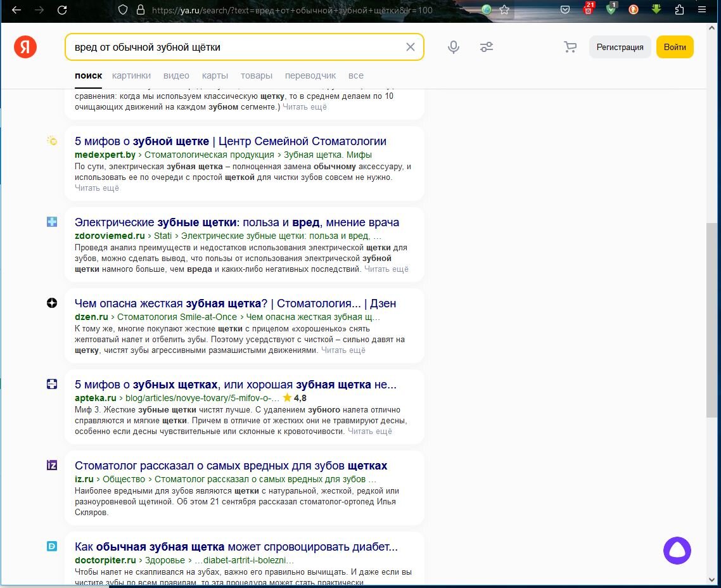Image resolution: width=721 pixels, height=588 pixels.
Task: Open result '5 мифов о зубной щетке | Центр Семейной Стоматологии'
Action: pyautogui.click(x=231, y=141)
